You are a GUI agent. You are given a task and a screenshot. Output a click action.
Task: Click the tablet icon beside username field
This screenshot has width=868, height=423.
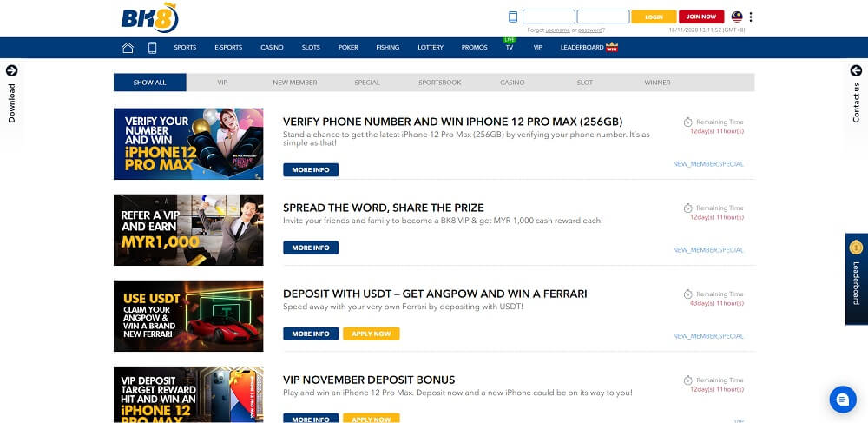pyautogui.click(x=513, y=17)
